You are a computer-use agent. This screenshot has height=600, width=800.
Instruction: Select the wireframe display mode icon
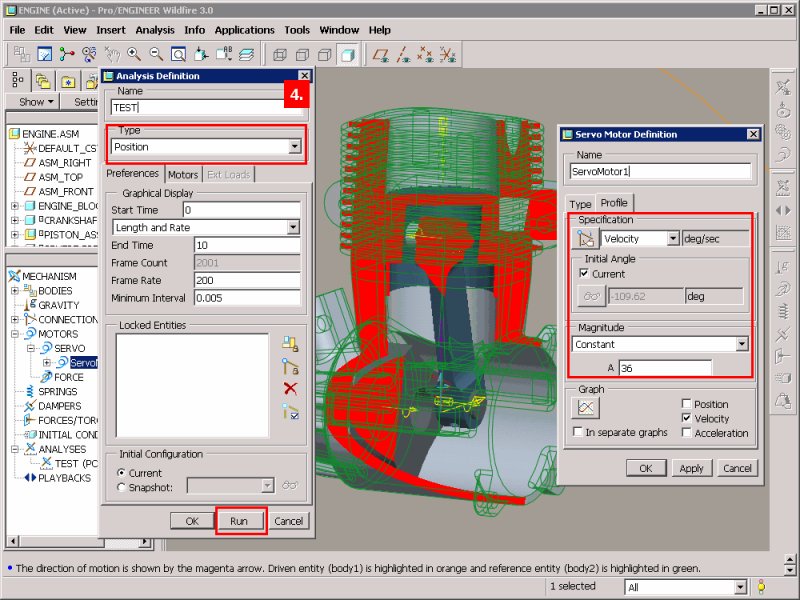tap(280, 54)
